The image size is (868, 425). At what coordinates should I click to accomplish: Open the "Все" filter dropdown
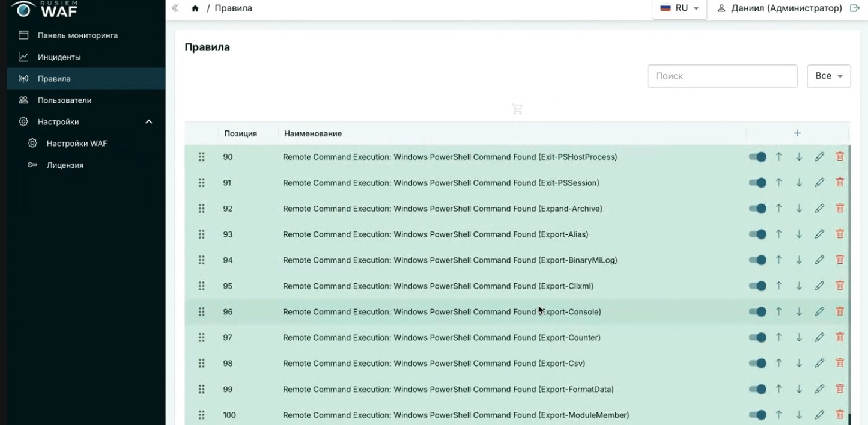(x=828, y=76)
